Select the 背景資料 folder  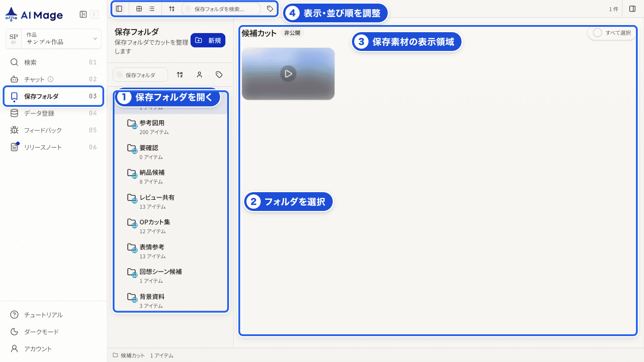(x=170, y=301)
